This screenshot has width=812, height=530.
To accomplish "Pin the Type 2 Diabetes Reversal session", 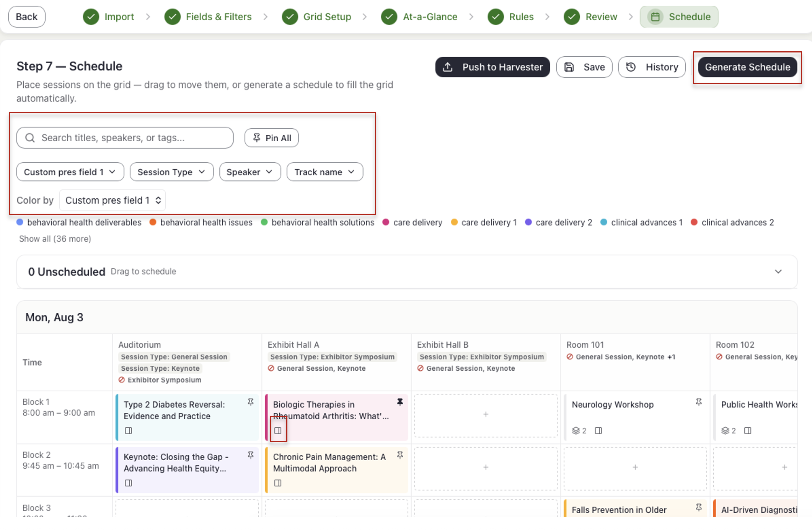I will (251, 402).
